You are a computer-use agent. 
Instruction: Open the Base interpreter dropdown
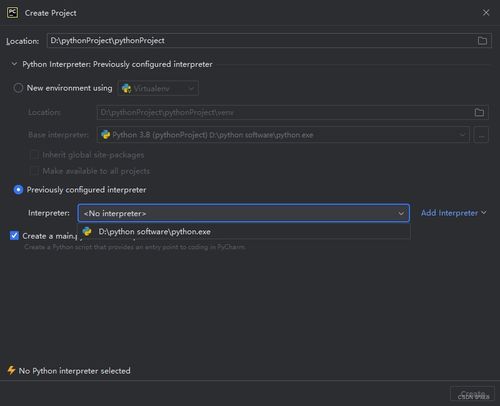pos(283,135)
